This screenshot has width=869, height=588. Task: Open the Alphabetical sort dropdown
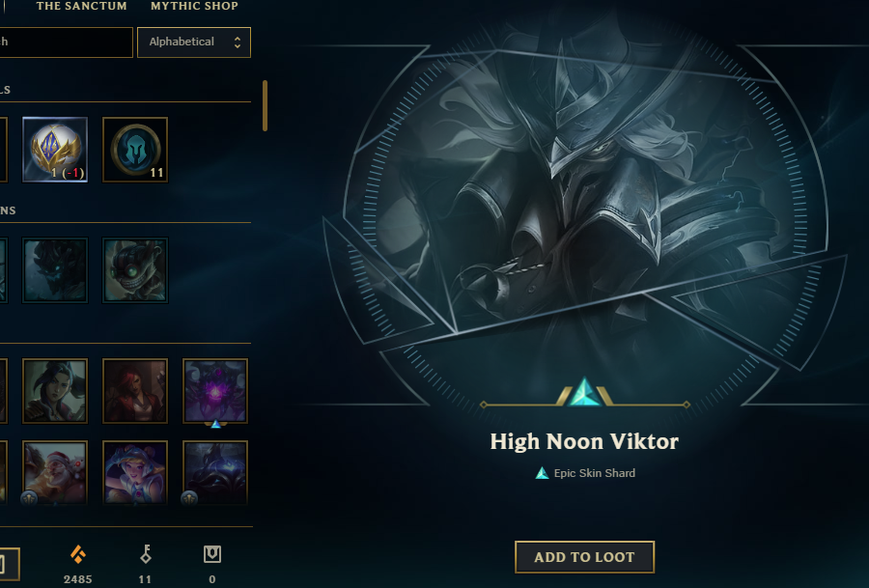(x=194, y=42)
